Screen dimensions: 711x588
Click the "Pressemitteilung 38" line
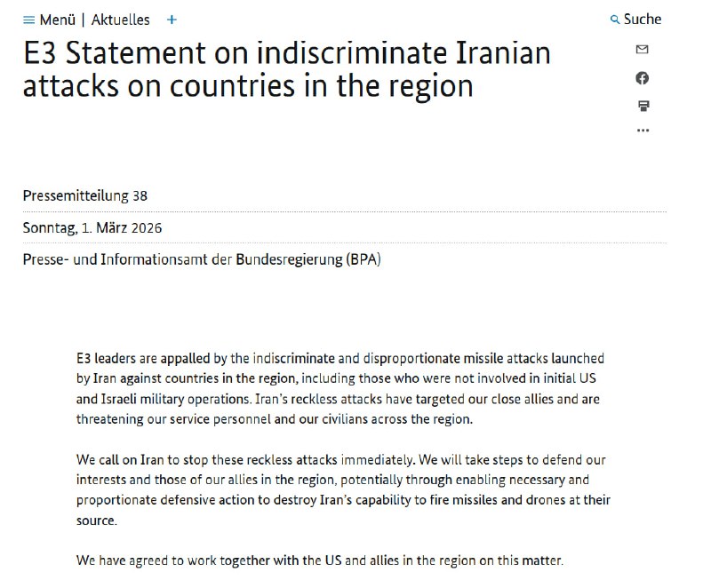click(85, 195)
